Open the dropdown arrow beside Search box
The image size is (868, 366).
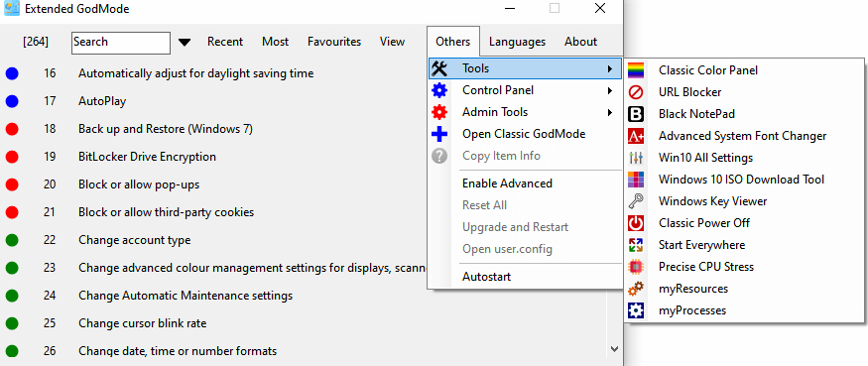pyautogui.click(x=185, y=42)
